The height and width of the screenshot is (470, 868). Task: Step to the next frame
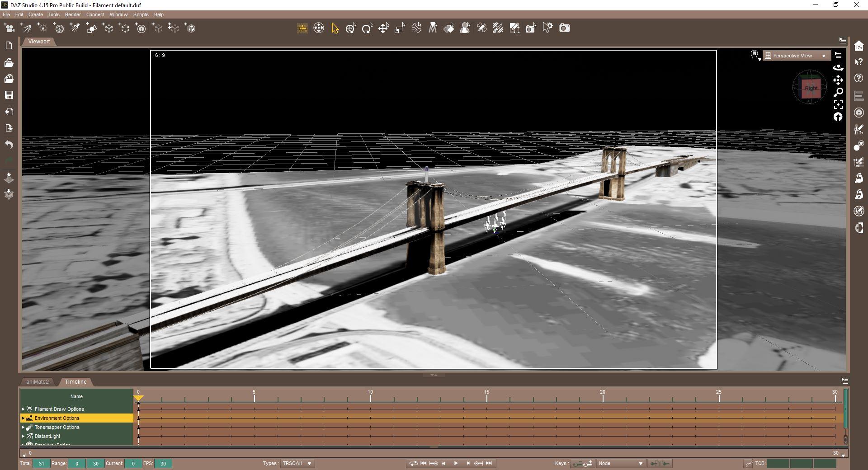tap(468, 463)
